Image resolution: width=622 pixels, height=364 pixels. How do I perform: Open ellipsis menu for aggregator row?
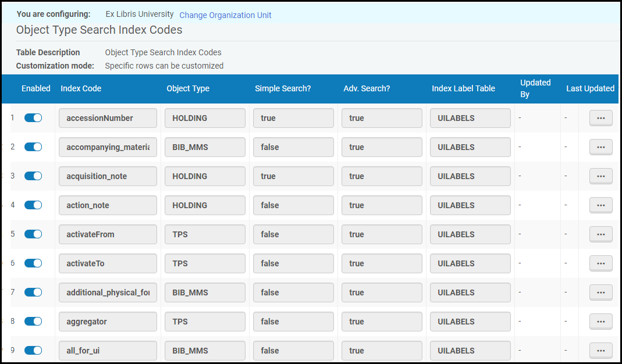(600, 322)
